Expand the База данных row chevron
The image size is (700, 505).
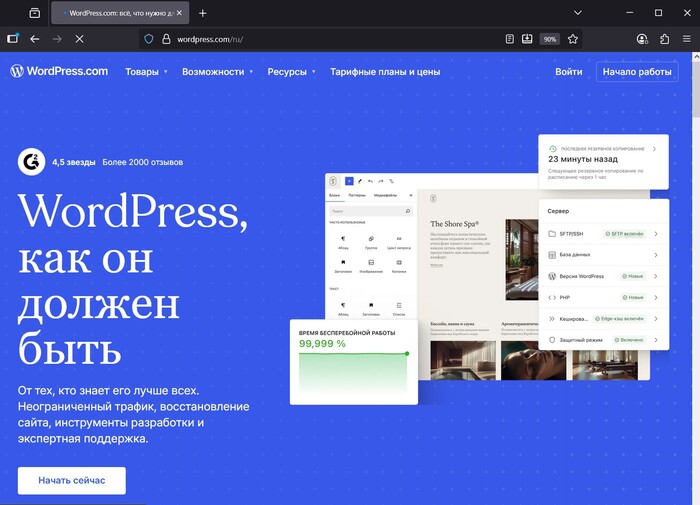656,255
